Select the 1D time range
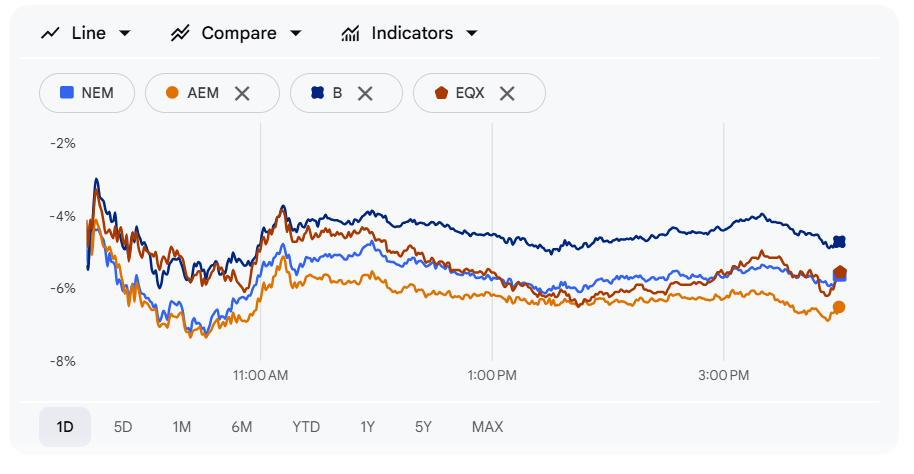The height and width of the screenshot is (474, 914). 65,427
